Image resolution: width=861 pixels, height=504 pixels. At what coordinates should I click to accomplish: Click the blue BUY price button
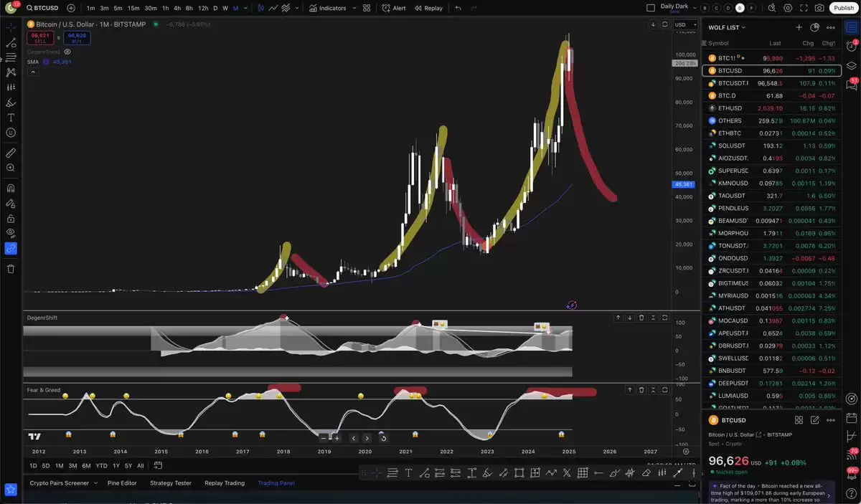(x=77, y=37)
